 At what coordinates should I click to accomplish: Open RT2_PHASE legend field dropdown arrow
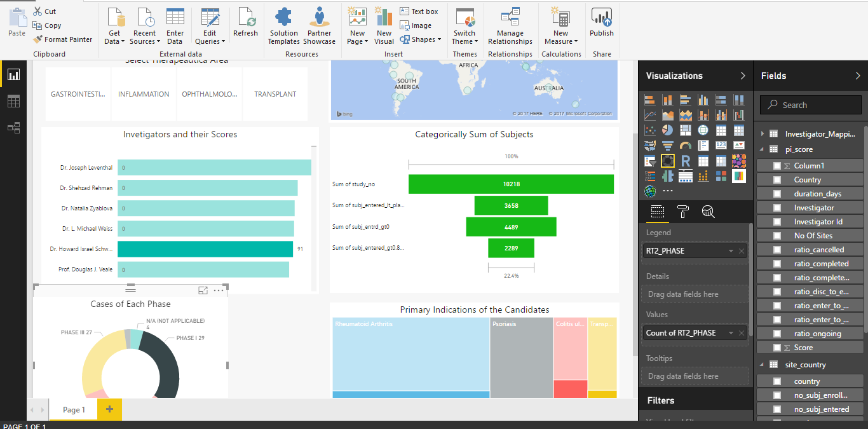tap(731, 251)
